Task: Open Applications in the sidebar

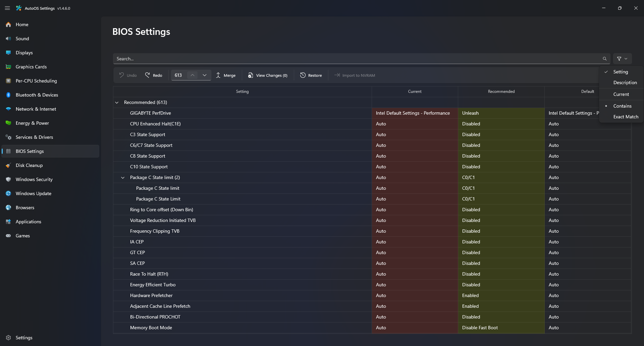Action: 50,222
